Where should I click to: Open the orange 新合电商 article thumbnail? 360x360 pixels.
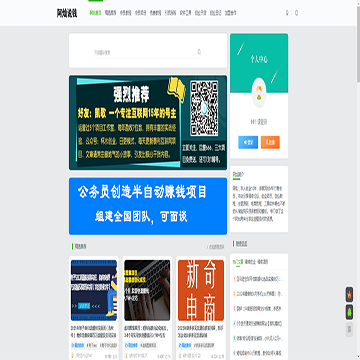(201, 290)
